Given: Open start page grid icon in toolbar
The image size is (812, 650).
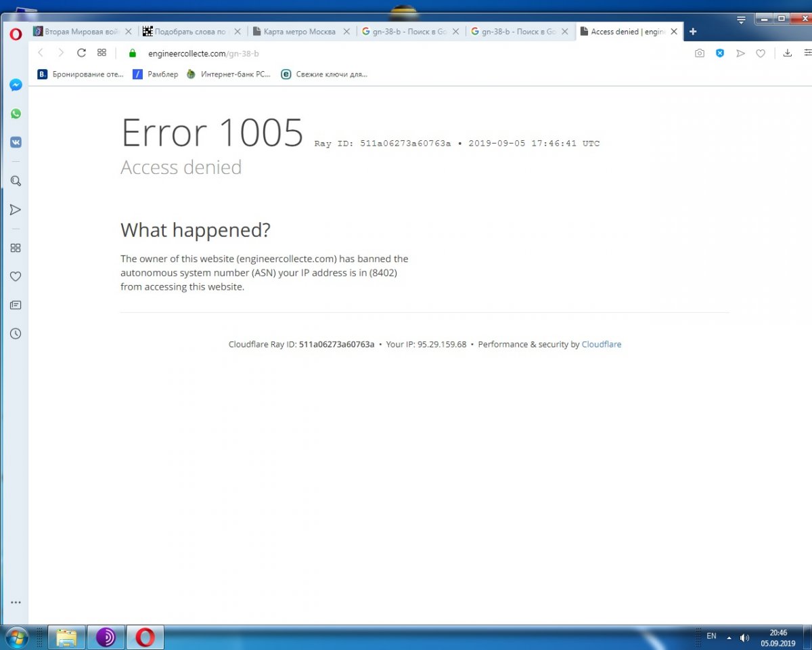Looking at the screenshot, I should [x=101, y=53].
